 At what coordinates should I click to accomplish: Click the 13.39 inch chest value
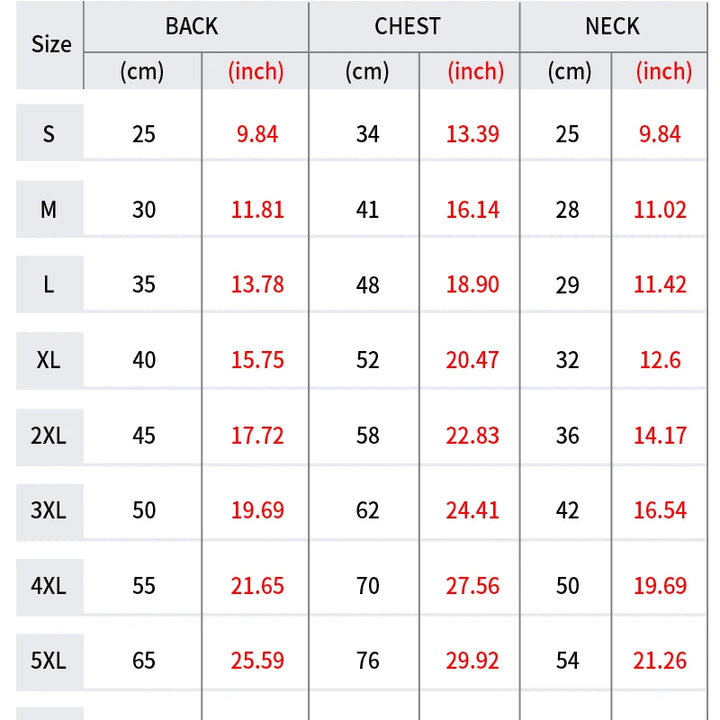point(472,134)
